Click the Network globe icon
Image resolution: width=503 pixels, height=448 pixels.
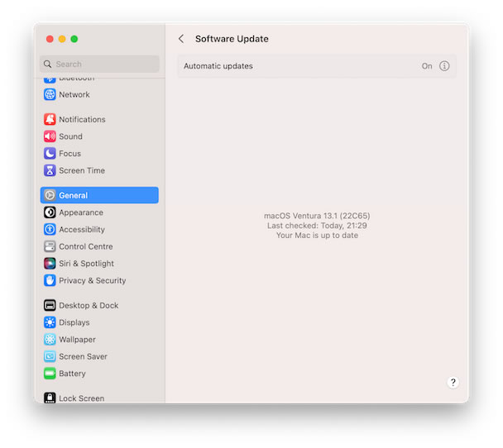[50, 94]
